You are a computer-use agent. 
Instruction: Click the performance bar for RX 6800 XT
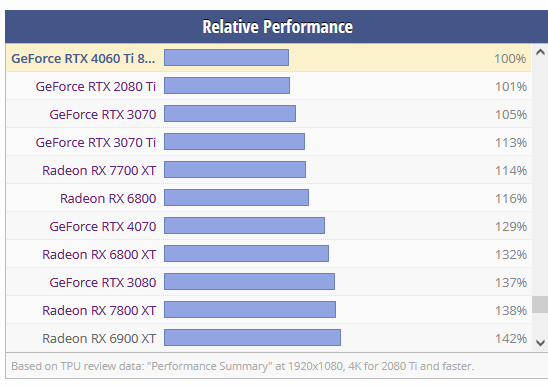[x=246, y=253]
